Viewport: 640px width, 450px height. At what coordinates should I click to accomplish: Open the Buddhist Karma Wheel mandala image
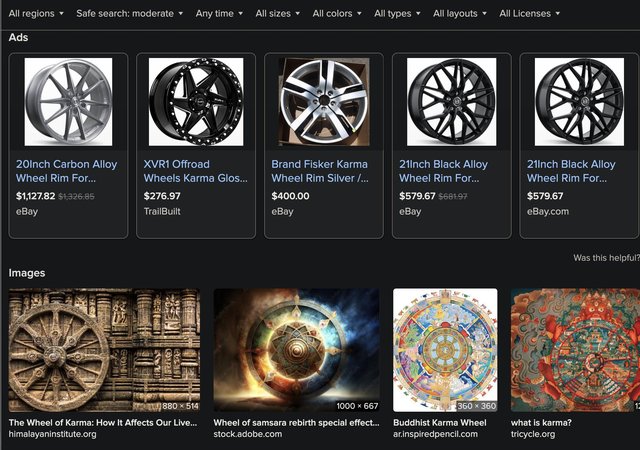(445, 350)
